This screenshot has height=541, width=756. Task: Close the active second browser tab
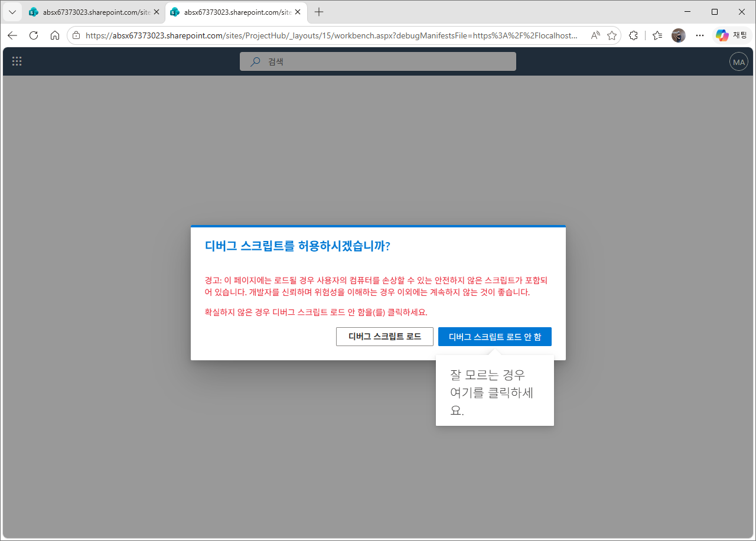click(x=297, y=12)
